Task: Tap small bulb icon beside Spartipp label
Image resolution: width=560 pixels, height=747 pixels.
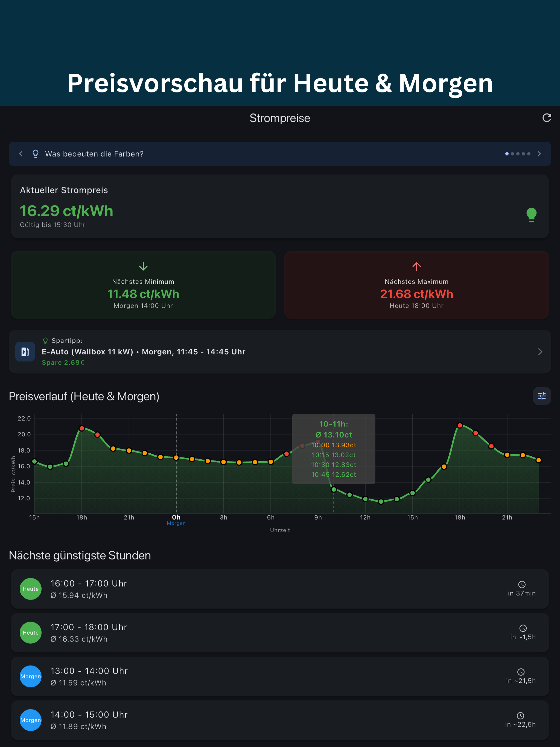Action: [45, 341]
